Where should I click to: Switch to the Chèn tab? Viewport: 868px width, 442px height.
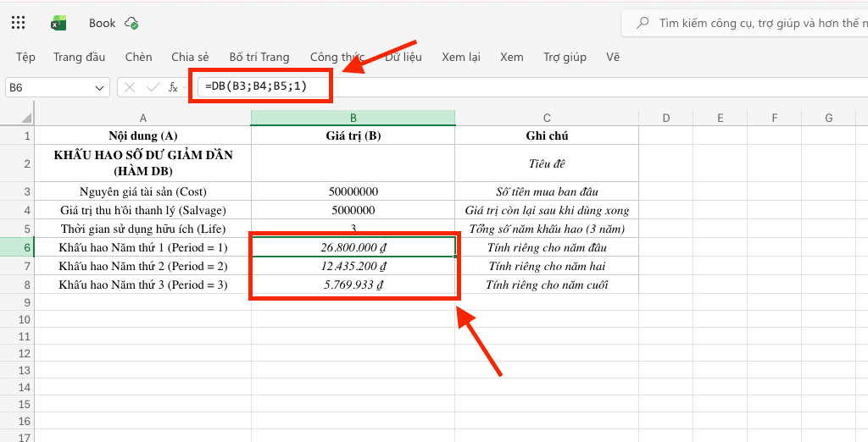[x=138, y=57]
